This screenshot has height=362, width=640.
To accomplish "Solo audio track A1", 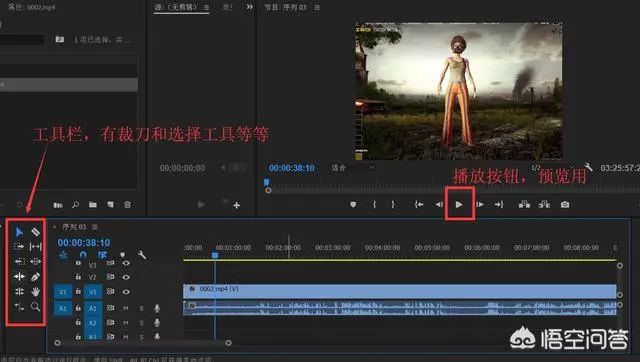I will tap(142, 309).
